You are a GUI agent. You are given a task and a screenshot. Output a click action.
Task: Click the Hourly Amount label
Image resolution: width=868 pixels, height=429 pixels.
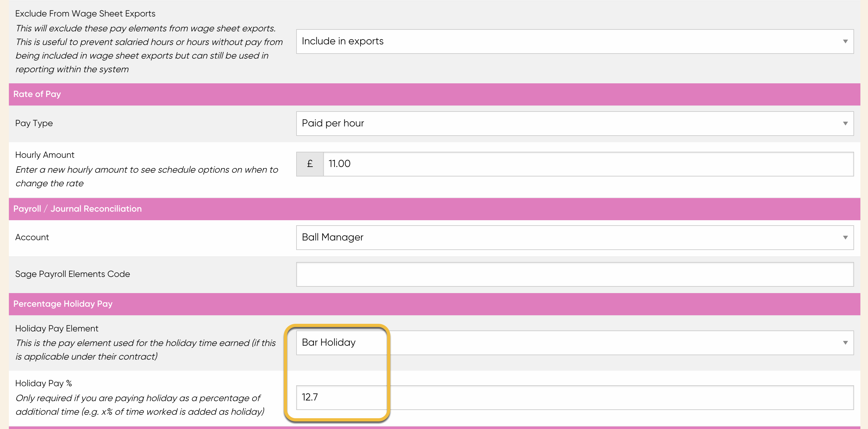(x=45, y=155)
